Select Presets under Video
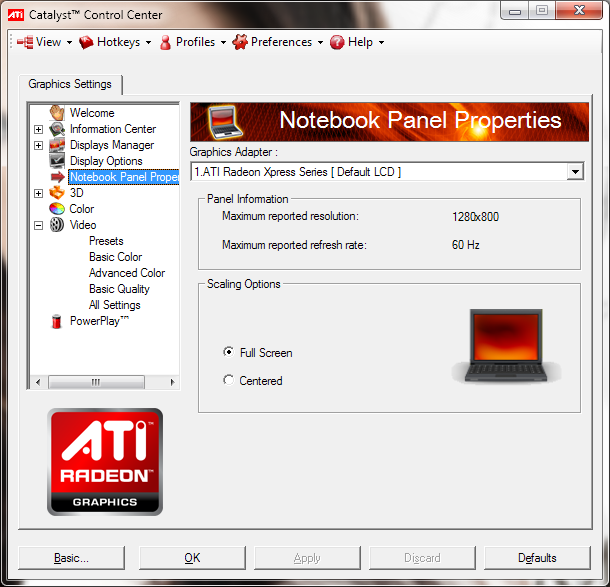This screenshot has width=610, height=587. 106,241
